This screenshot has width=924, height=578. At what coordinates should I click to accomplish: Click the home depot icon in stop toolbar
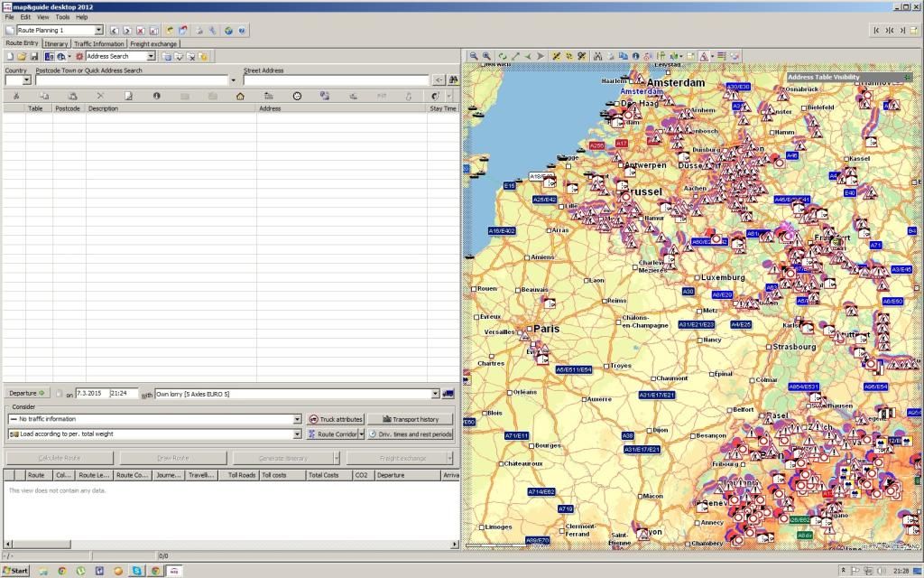click(x=240, y=96)
